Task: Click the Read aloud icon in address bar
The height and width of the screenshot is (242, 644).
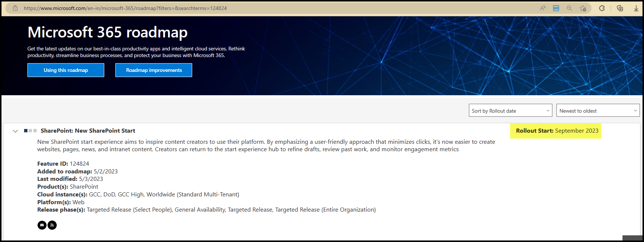Action: click(543, 8)
